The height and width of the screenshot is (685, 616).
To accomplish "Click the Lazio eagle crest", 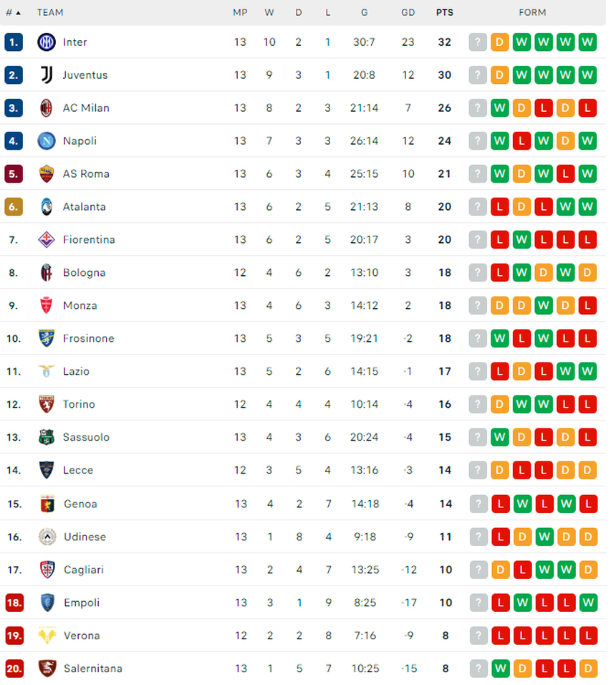I will [46, 371].
